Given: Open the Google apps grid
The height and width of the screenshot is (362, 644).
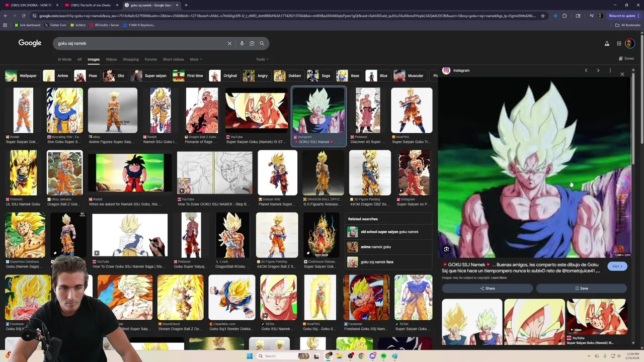Looking at the screenshot, I should tap(619, 44).
